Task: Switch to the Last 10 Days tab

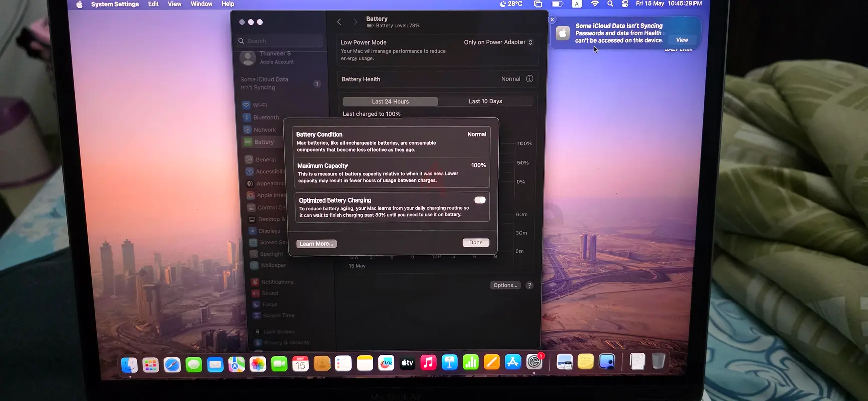Action: (485, 101)
